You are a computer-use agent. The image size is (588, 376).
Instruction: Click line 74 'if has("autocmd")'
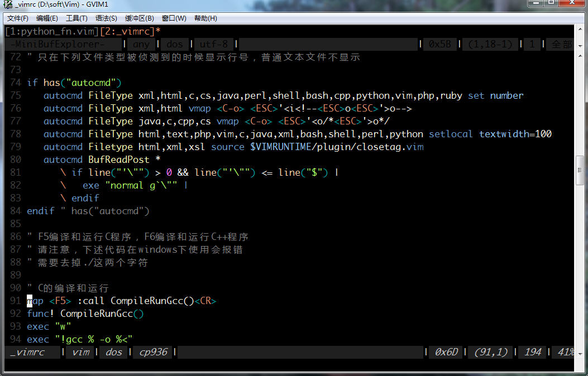(74, 83)
